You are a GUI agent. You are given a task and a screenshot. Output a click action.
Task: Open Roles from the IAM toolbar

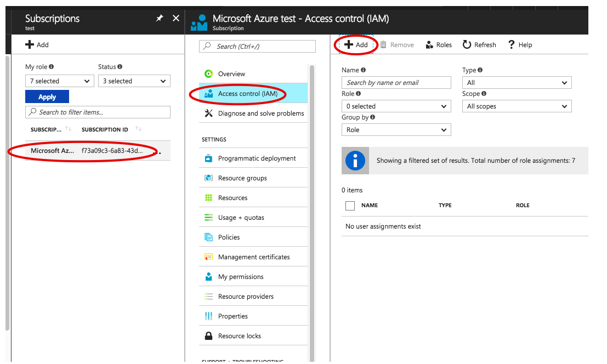[x=439, y=45]
